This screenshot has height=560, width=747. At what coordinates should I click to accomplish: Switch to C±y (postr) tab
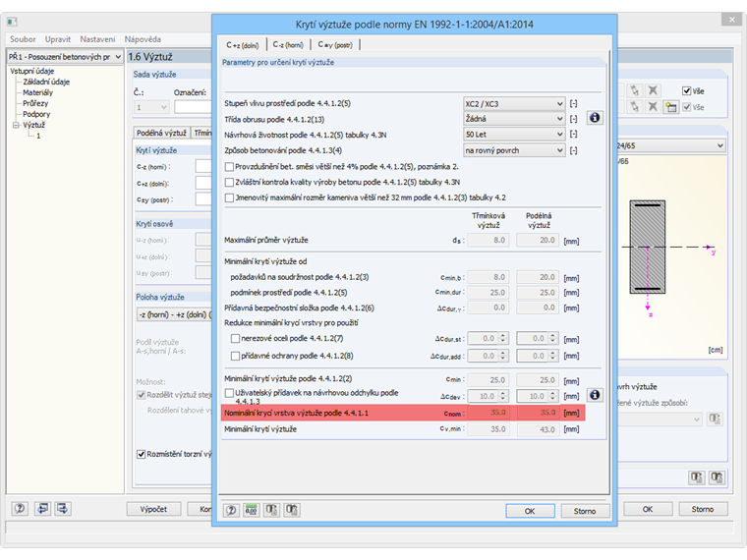pyautogui.click(x=335, y=45)
